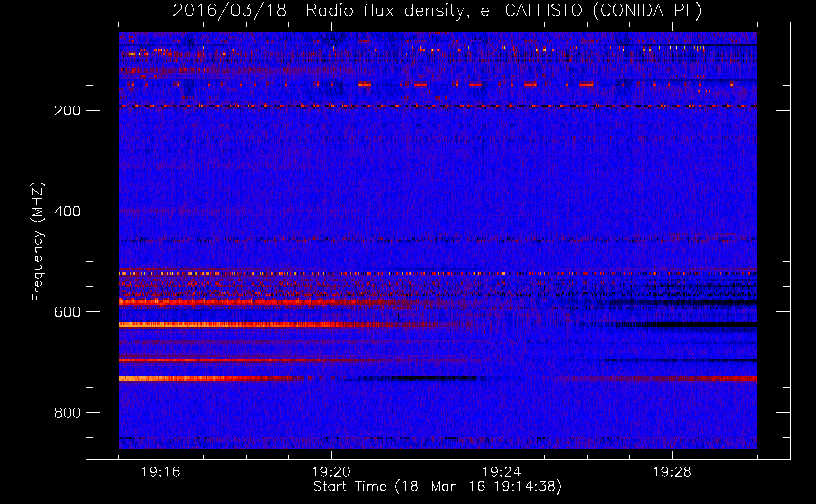Select the 200 frequency tick label

tap(68, 111)
